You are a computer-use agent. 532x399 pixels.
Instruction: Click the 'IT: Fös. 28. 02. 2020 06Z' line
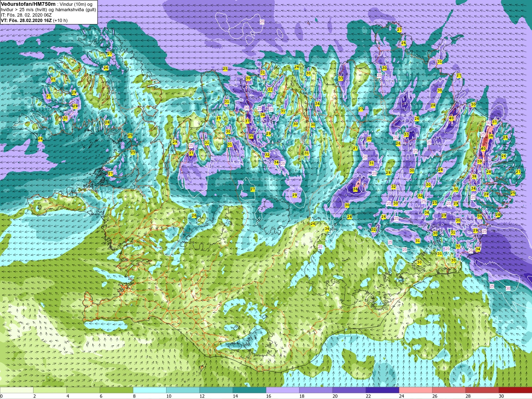pyautogui.click(x=26, y=15)
